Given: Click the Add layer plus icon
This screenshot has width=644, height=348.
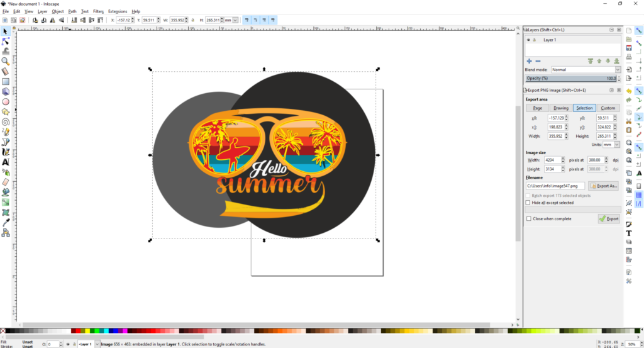Looking at the screenshot, I should (529, 61).
